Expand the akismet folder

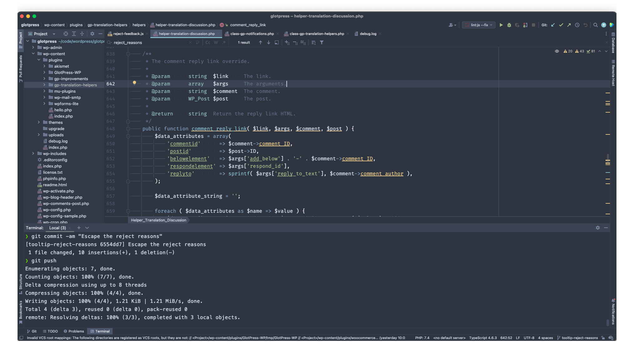pyautogui.click(x=44, y=66)
